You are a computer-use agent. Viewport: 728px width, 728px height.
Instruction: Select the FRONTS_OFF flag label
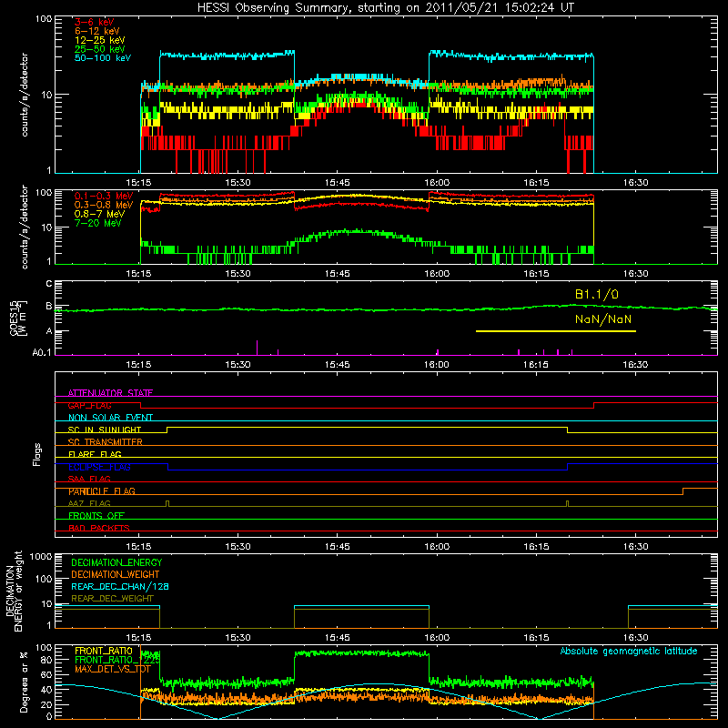(96, 516)
